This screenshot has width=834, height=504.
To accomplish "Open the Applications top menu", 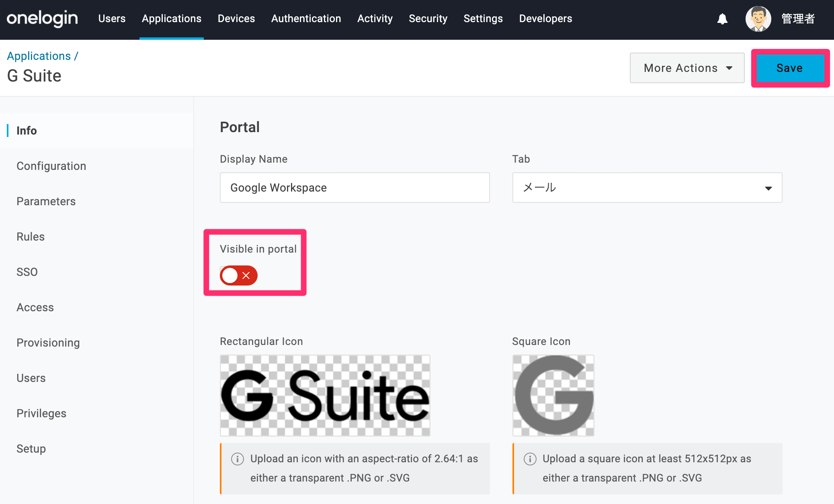I will click(x=172, y=18).
